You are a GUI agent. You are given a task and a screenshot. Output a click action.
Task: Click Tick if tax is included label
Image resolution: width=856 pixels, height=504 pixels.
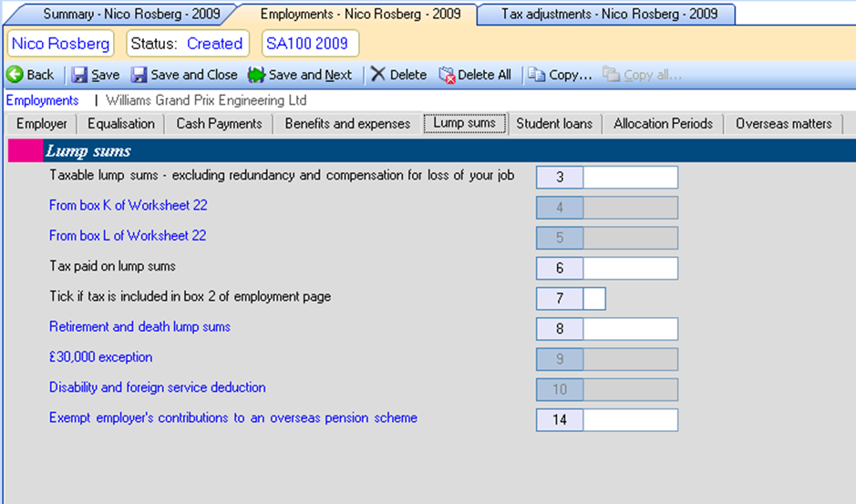pos(190,296)
